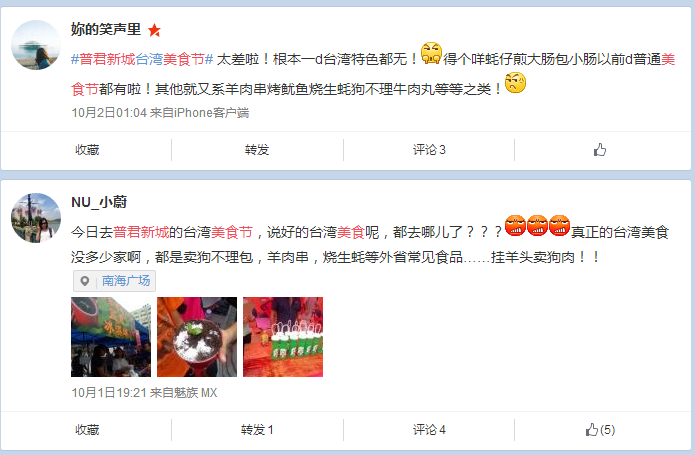
Task: Open the avatar of user 妳的笑声里
Action: pos(36,45)
